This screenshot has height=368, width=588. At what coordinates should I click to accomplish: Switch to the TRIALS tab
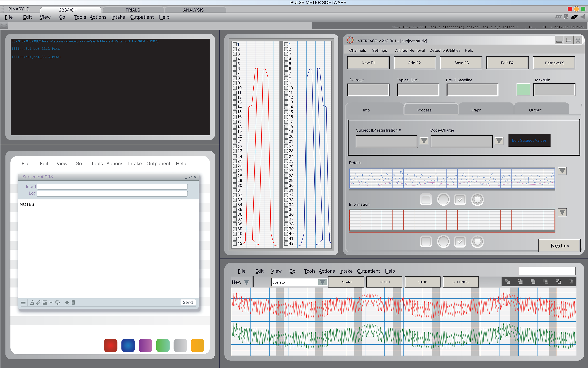pyautogui.click(x=133, y=10)
